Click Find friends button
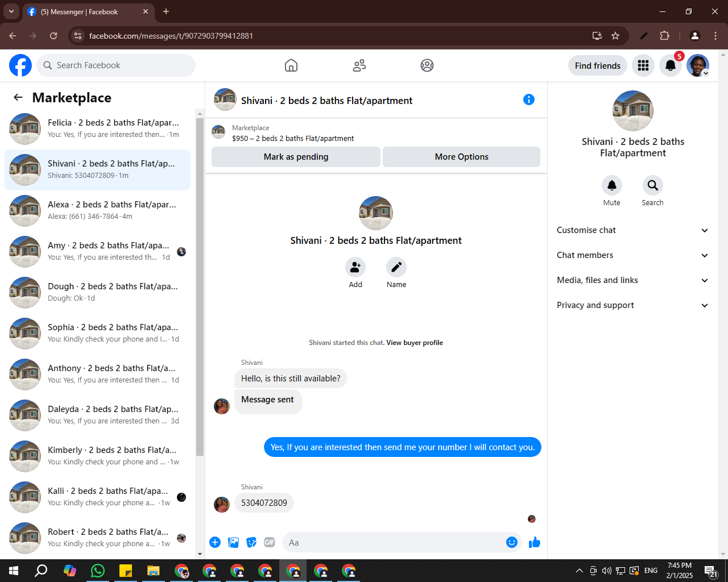This screenshot has height=582, width=728. (598, 65)
